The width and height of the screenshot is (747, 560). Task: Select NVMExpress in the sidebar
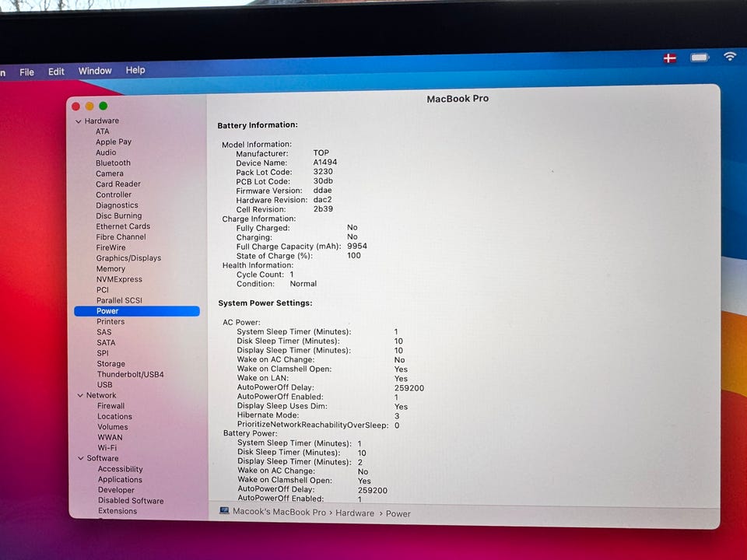click(119, 279)
